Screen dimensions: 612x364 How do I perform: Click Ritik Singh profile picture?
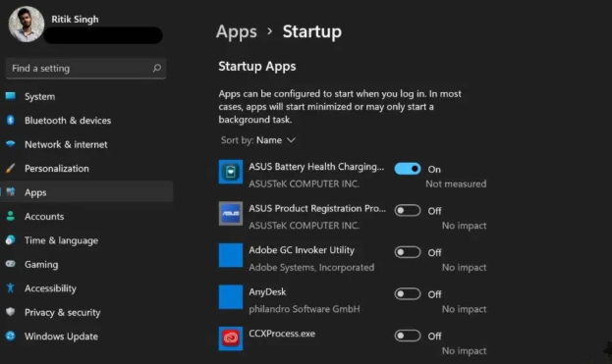(27, 25)
